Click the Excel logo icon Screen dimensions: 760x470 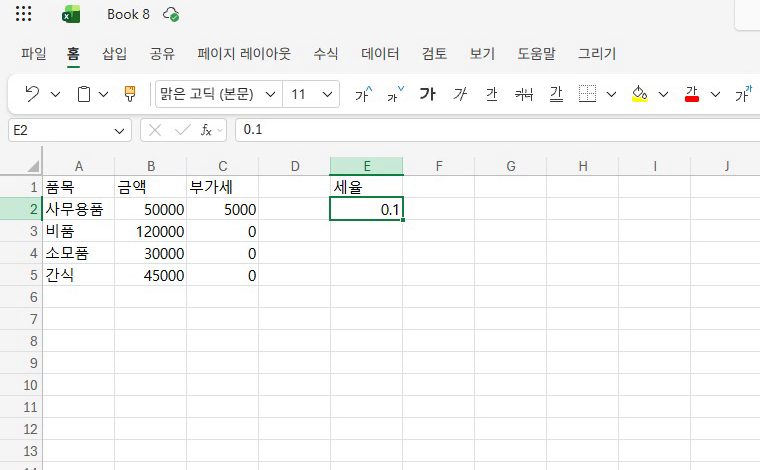[71, 15]
